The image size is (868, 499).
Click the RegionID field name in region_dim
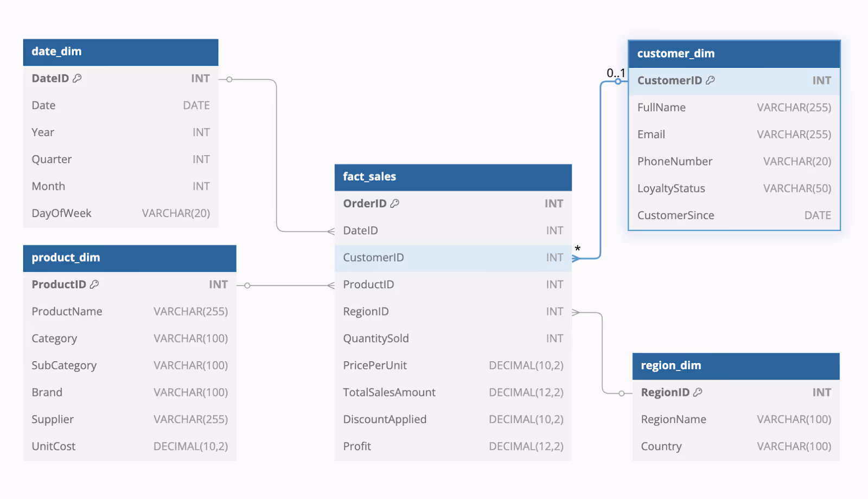665,393
